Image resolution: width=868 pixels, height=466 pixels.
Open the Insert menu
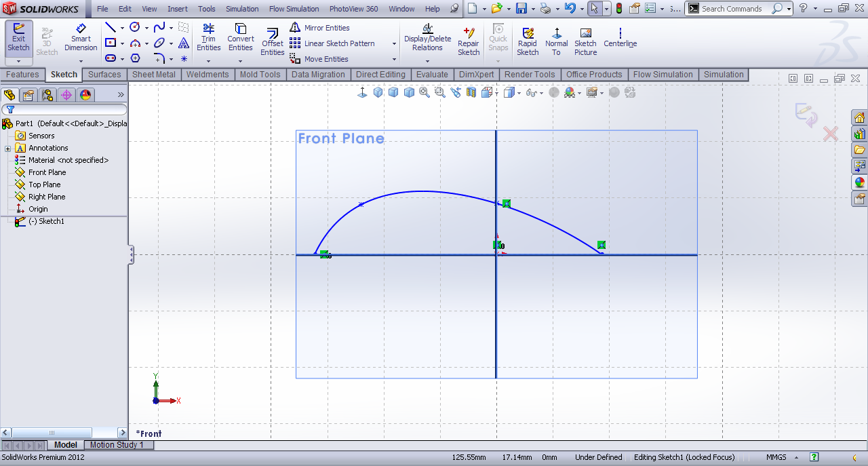(178, 9)
